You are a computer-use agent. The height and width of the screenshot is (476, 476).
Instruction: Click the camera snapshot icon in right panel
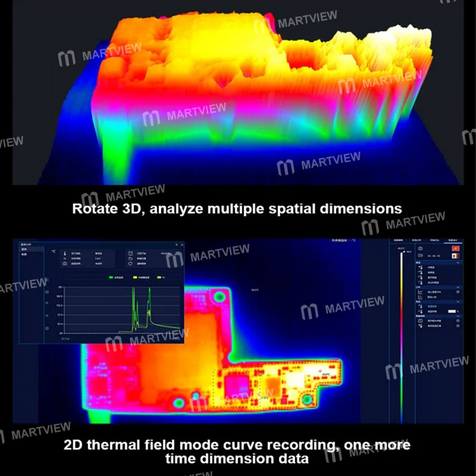coord(421,248)
